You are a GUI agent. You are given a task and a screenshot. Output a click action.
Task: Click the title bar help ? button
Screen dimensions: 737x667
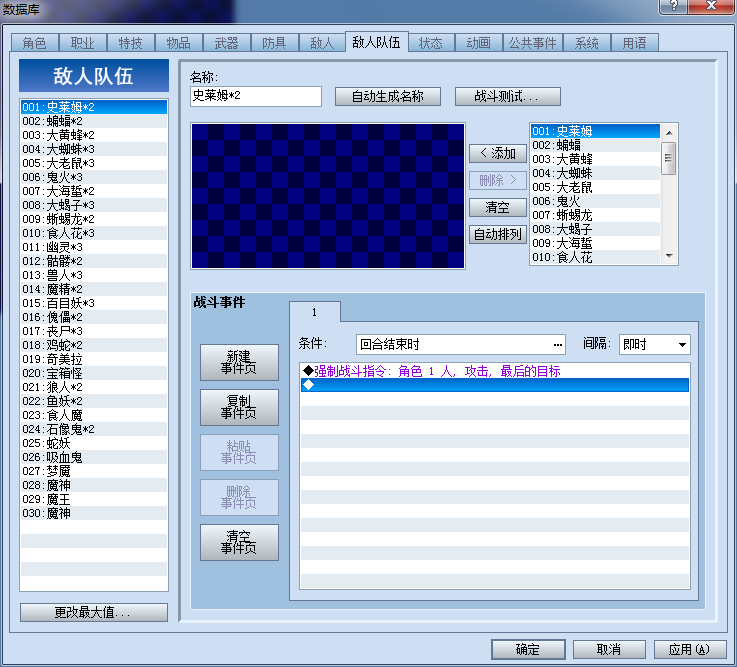pos(673,6)
